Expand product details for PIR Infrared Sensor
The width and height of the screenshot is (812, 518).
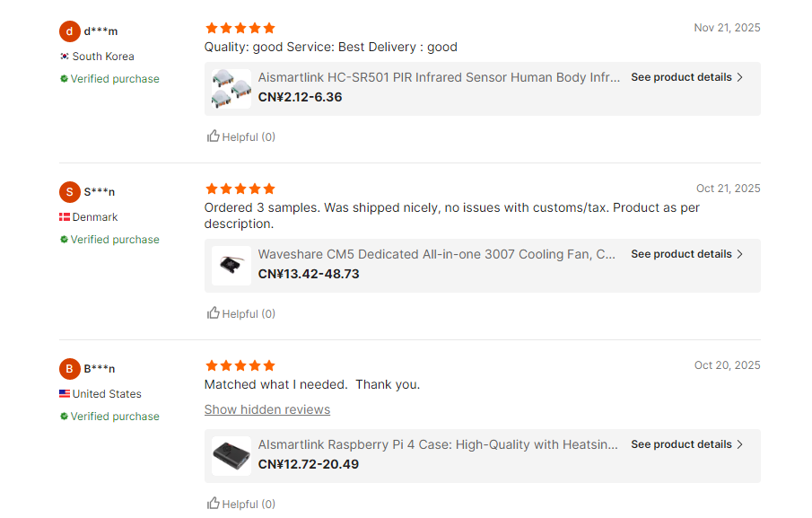[x=686, y=77]
